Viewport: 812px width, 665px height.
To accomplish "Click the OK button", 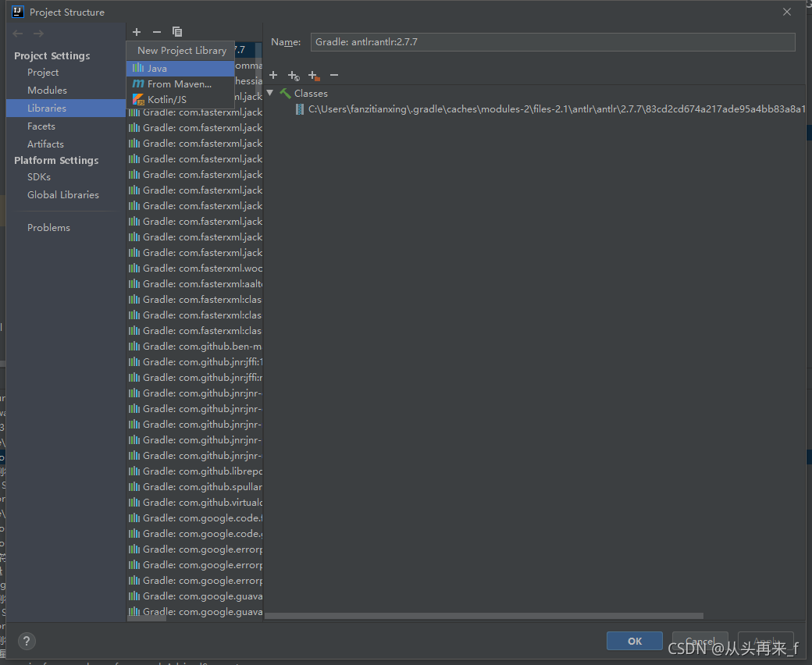I will [x=634, y=642].
